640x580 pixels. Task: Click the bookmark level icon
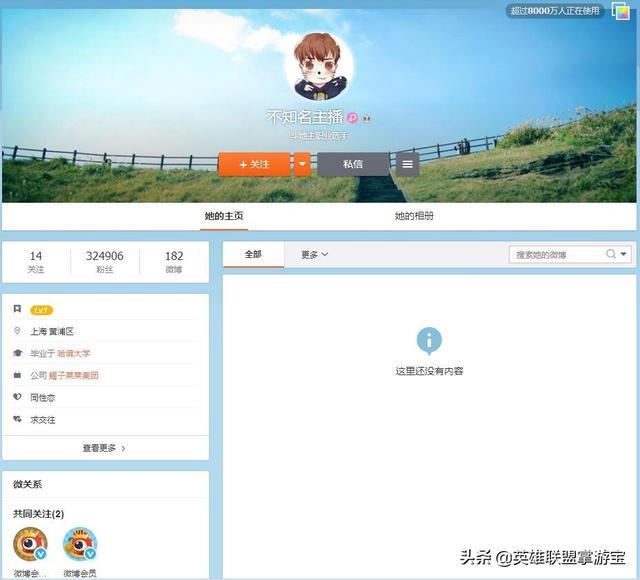tap(17, 309)
